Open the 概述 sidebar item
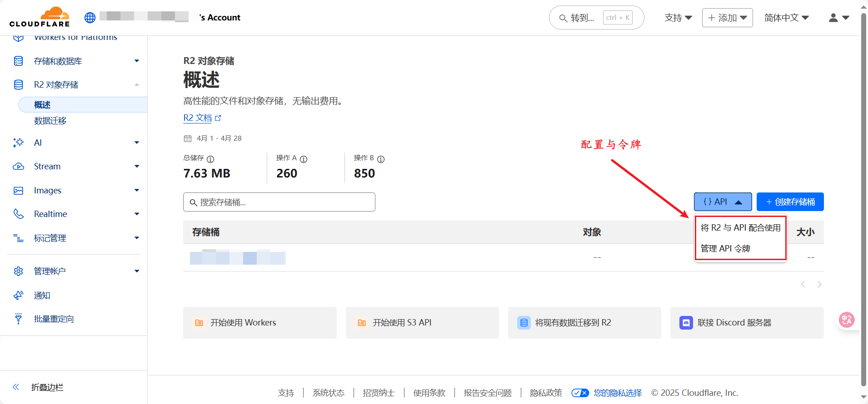868x404 pixels. tap(83, 104)
